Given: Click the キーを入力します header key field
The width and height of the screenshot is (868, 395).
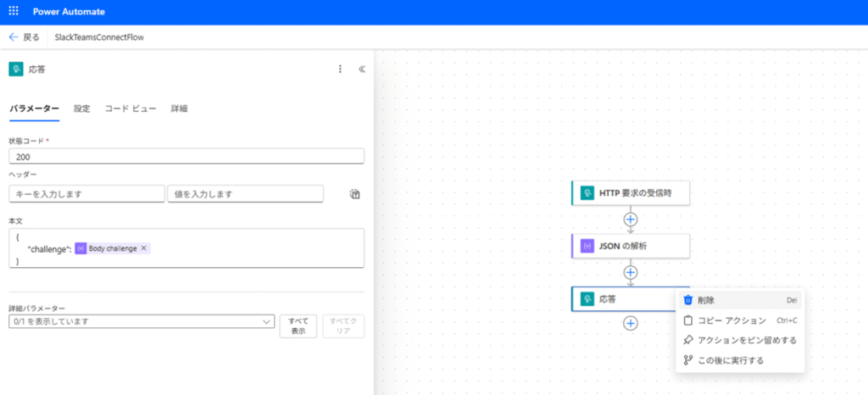Looking at the screenshot, I should (x=87, y=193).
